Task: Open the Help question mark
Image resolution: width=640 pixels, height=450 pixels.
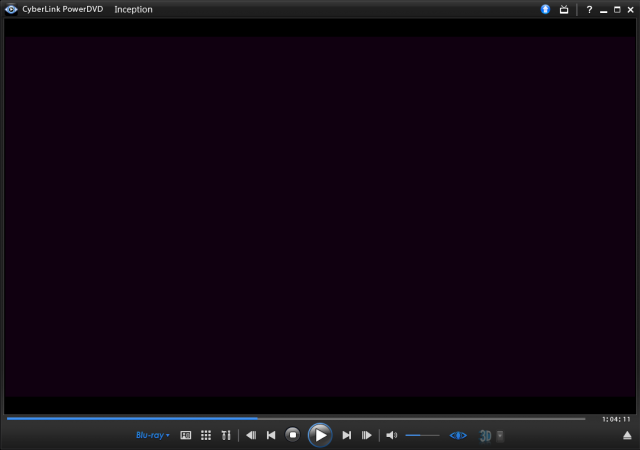Action: 589,9
